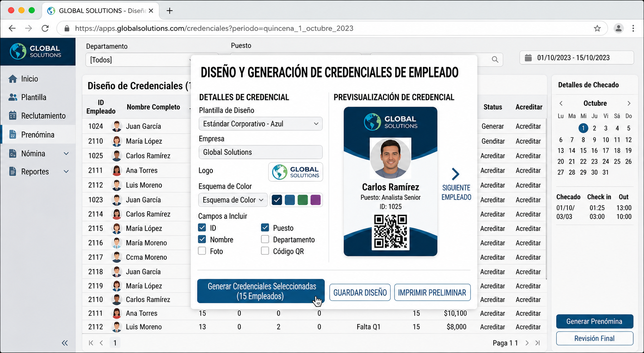Open Reclutamiento in the sidebar
The height and width of the screenshot is (353, 644).
click(x=38, y=116)
